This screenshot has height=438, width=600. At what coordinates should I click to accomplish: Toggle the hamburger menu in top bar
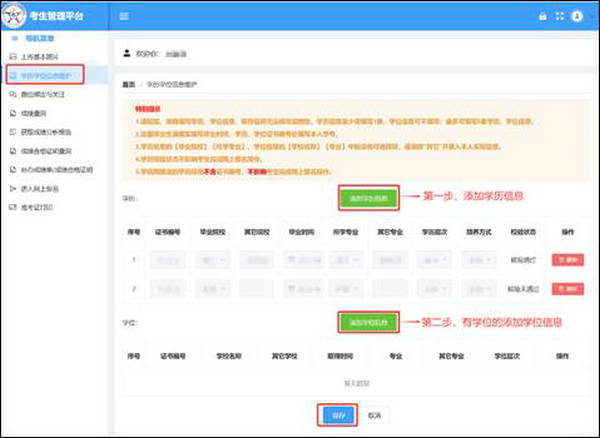tap(124, 16)
